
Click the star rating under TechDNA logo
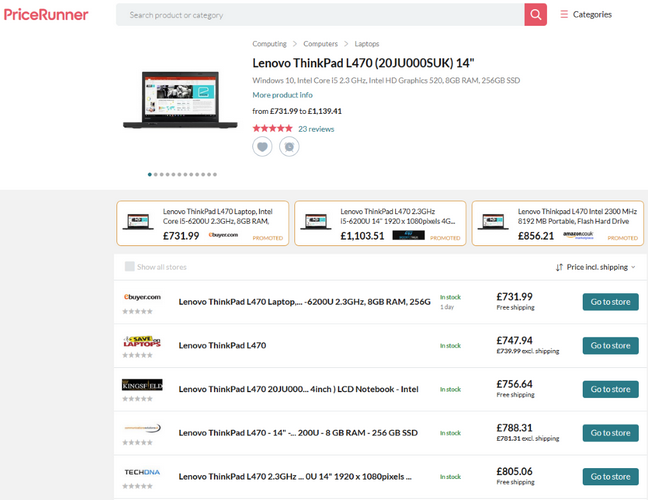point(138,486)
